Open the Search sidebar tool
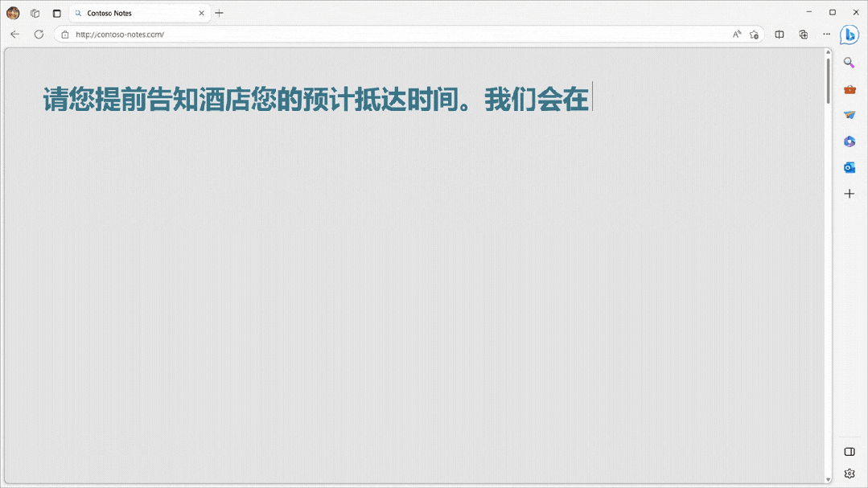 click(x=849, y=62)
